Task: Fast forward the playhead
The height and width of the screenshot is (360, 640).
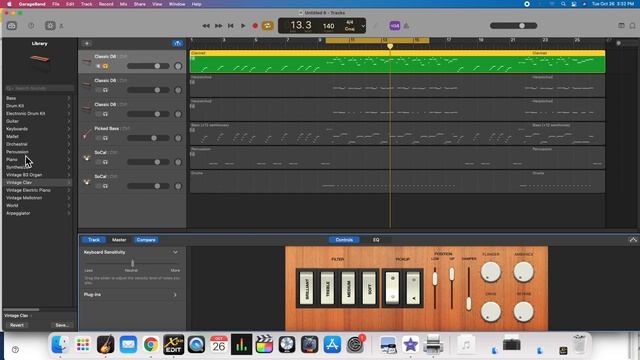Action: (x=219, y=26)
